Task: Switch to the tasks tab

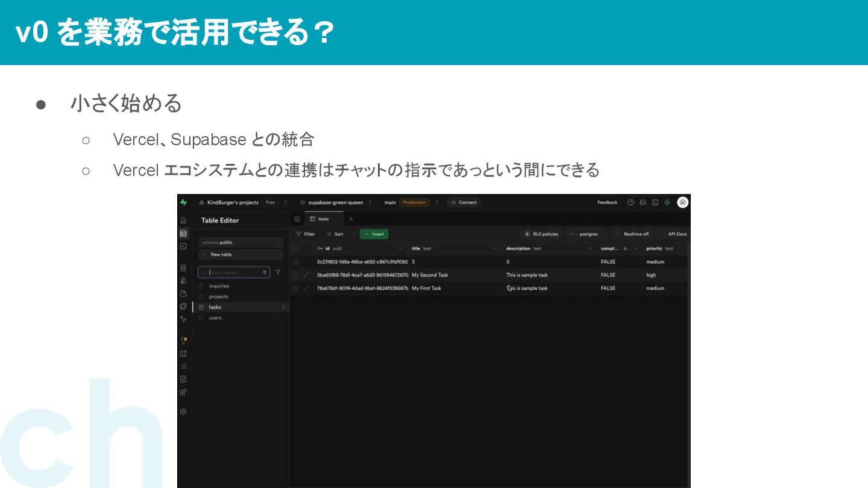Action: [323, 219]
